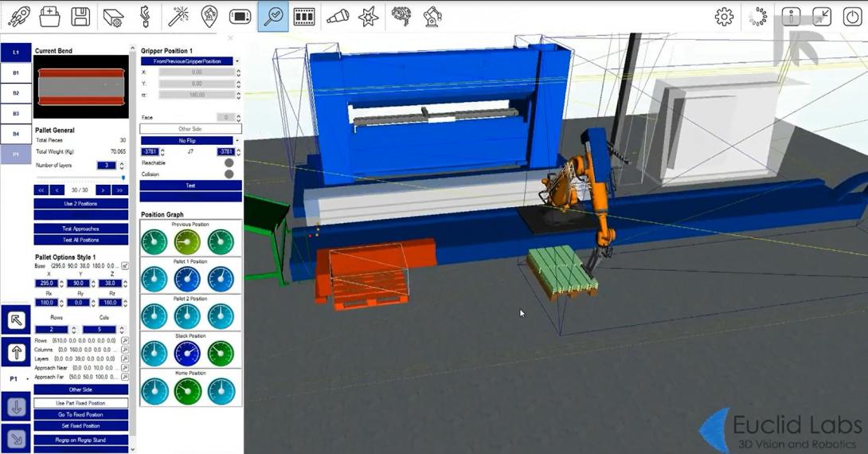Select the L1 tab
Image resolution: width=868 pixels, height=454 pixels.
click(x=16, y=53)
